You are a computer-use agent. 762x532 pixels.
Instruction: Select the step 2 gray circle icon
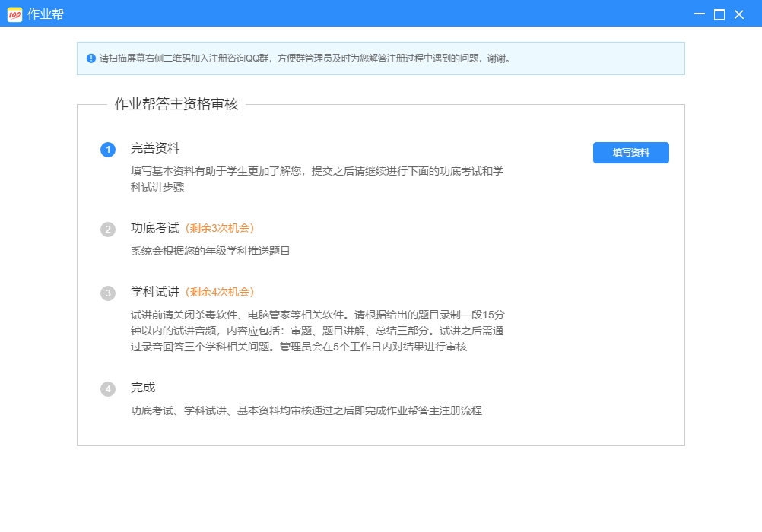point(108,230)
